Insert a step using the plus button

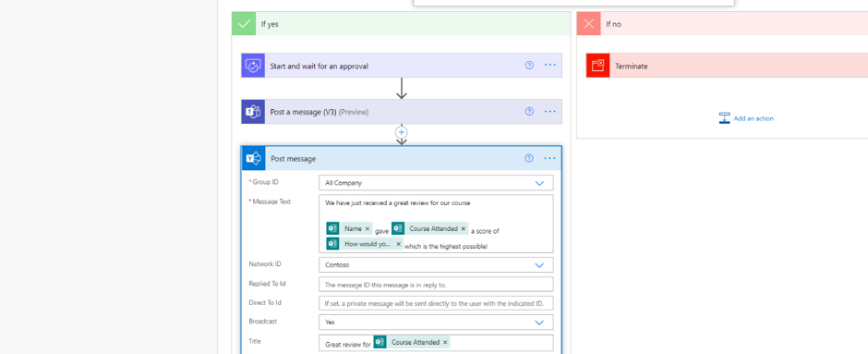pos(402,132)
